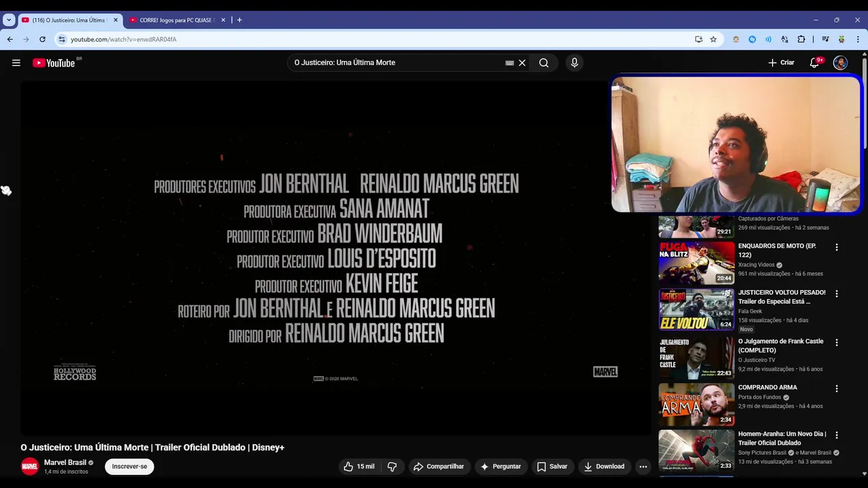Subscribe with the Inscrever-se button
Viewport: 868px width, 488px height.
pos(130,466)
